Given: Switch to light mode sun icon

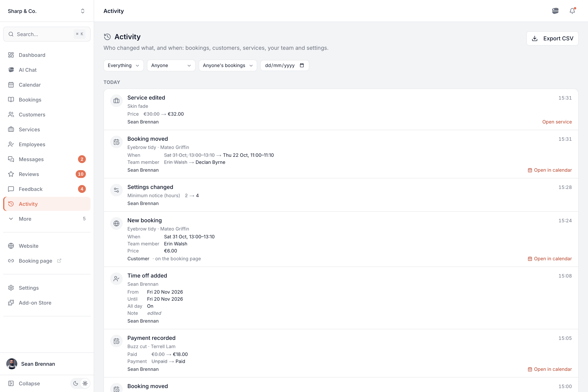Looking at the screenshot, I should pyautogui.click(x=85, y=383).
